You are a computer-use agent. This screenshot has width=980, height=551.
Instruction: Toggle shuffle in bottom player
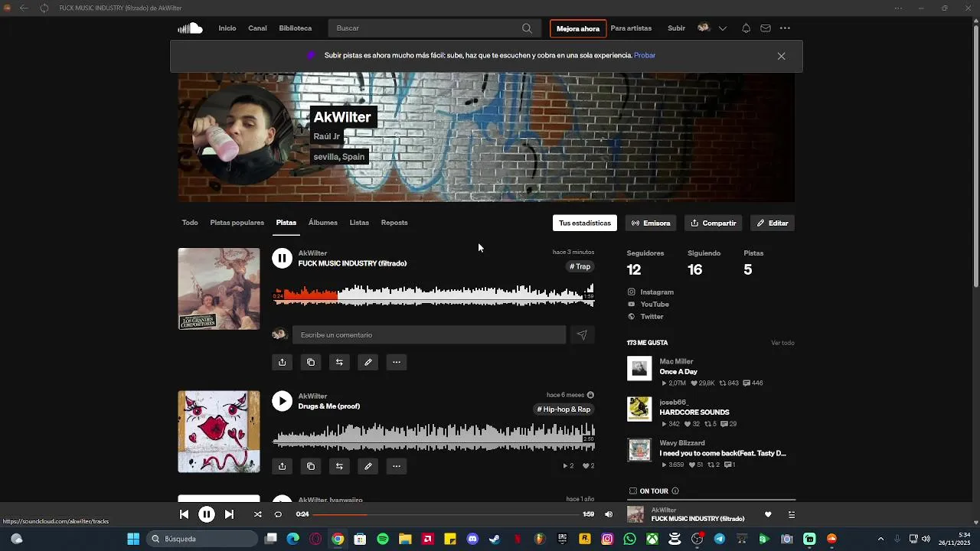[x=257, y=514]
